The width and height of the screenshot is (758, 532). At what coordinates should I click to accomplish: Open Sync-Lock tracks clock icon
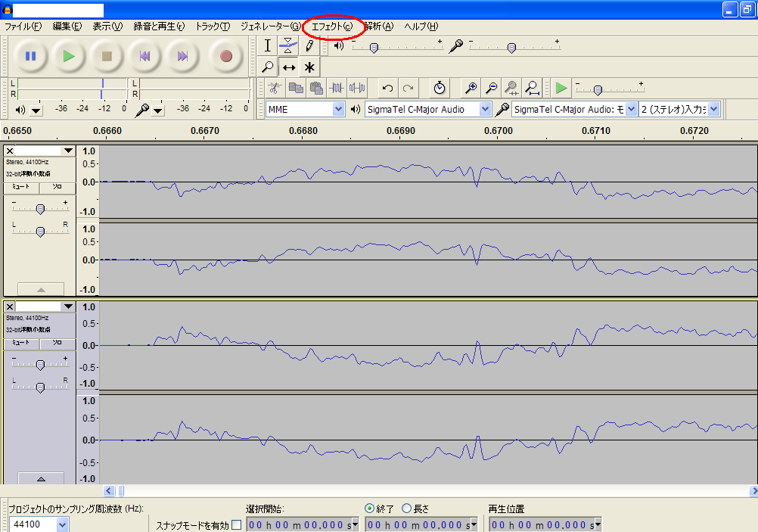pos(439,88)
